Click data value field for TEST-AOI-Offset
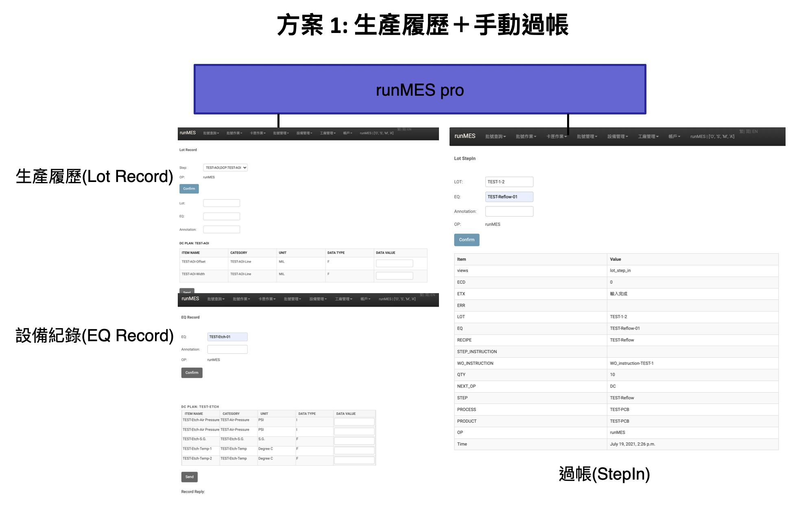The height and width of the screenshot is (513, 812). pyautogui.click(x=394, y=263)
